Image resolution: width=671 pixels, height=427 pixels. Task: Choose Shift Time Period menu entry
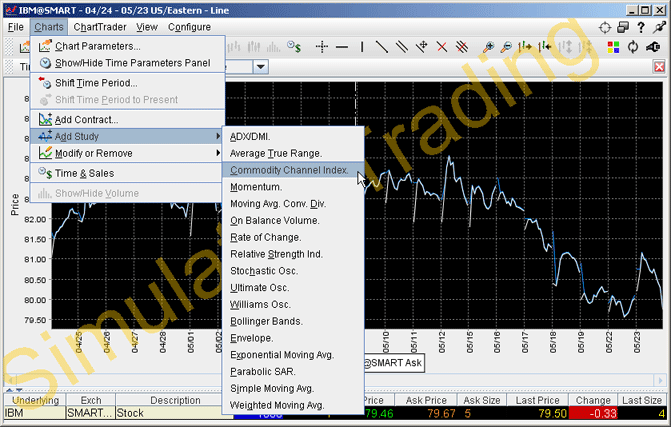(128, 83)
